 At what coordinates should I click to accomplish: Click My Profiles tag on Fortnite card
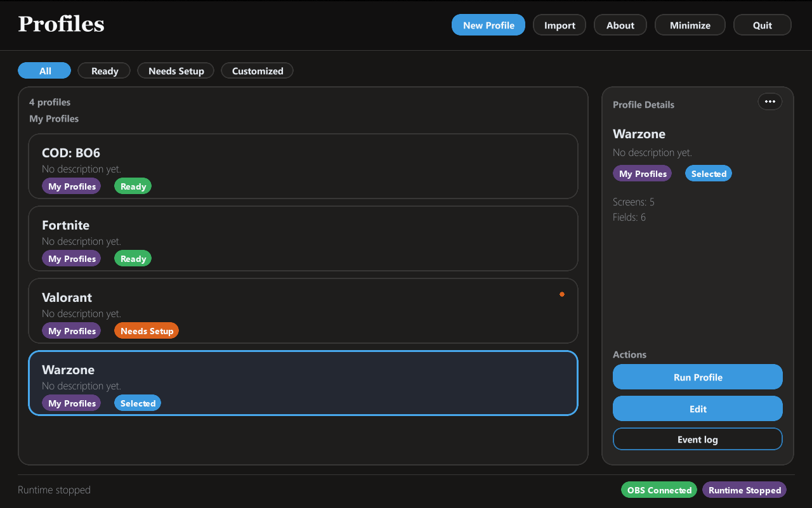click(x=72, y=258)
